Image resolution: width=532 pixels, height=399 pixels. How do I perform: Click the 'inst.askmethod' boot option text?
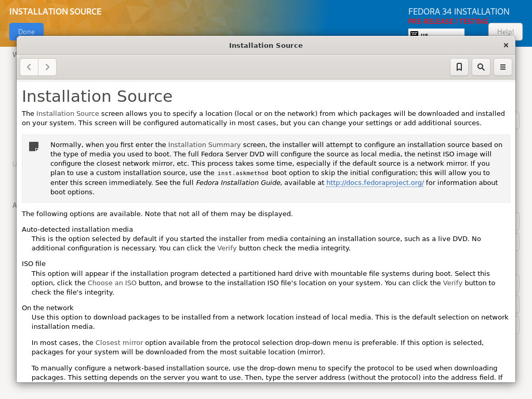pyautogui.click(x=243, y=173)
